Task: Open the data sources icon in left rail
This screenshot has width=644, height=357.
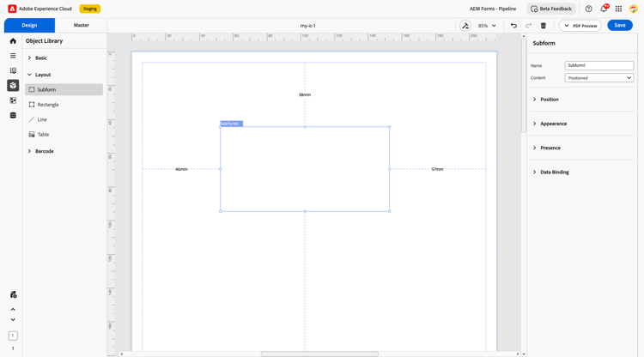Action: click(x=13, y=115)
